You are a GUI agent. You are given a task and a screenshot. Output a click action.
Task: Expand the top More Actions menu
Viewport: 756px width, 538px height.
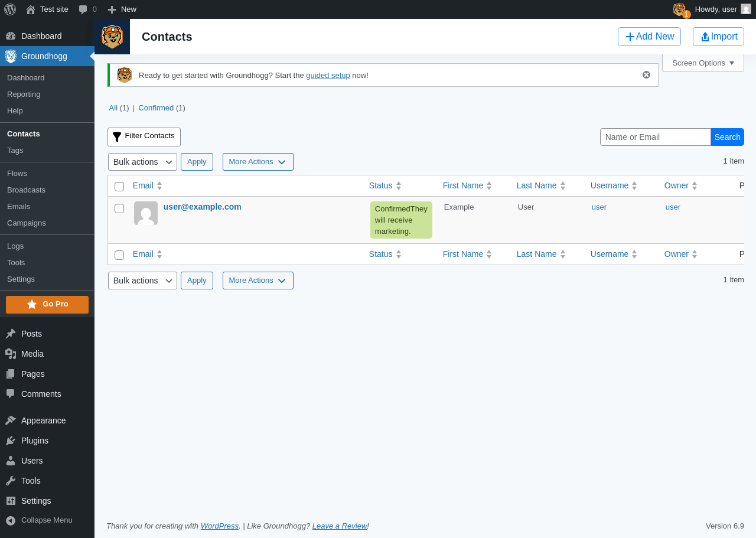tap(258, 162)
